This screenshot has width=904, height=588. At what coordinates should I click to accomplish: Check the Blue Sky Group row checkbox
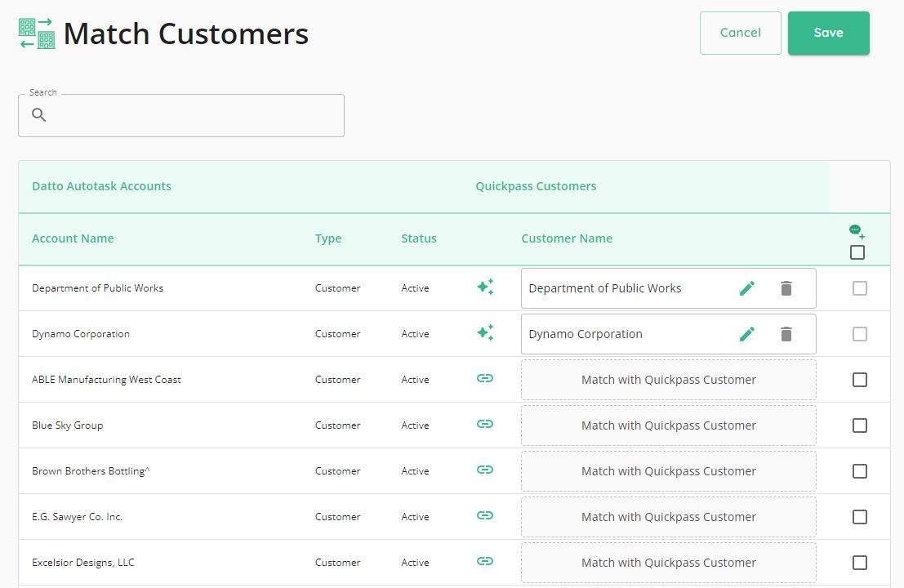[860, 425]
